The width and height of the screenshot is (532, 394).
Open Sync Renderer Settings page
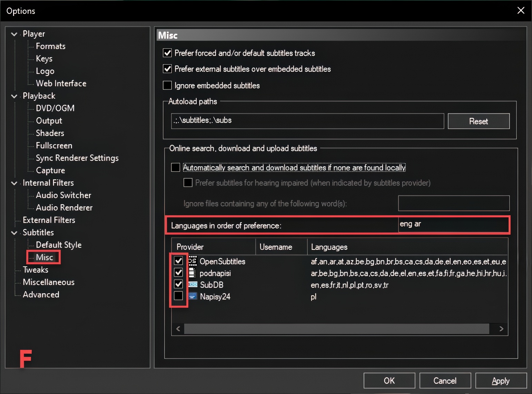pyautogui.click(x=77, y=158)
